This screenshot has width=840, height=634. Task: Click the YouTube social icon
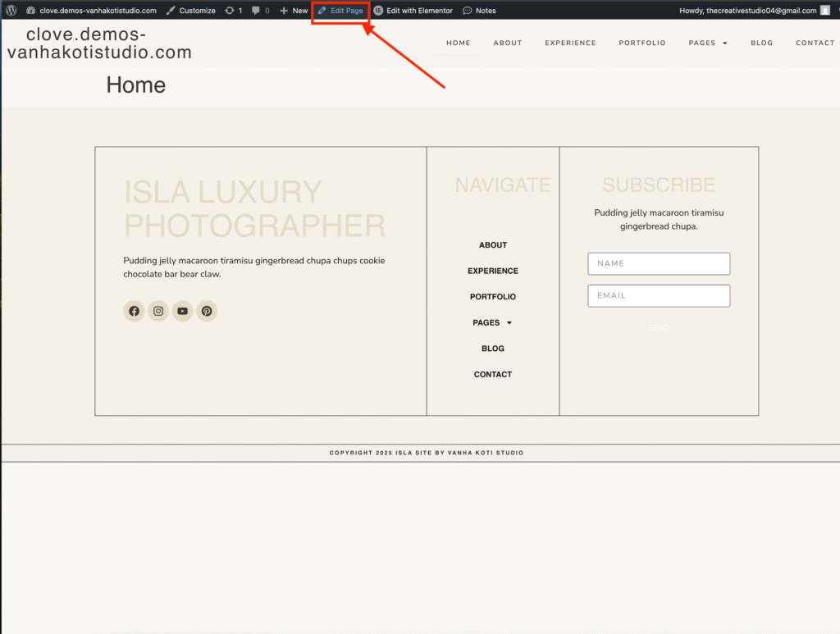pos(182,312)
